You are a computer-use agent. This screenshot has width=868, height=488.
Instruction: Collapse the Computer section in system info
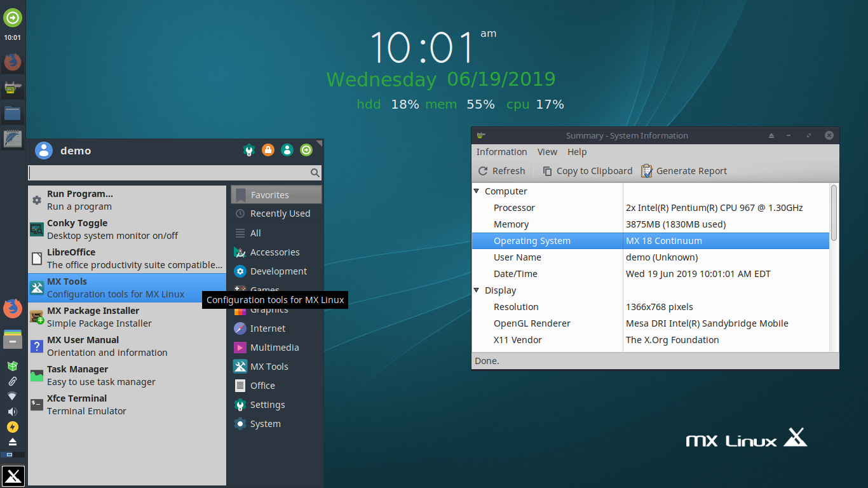click(x=477, y=191)
